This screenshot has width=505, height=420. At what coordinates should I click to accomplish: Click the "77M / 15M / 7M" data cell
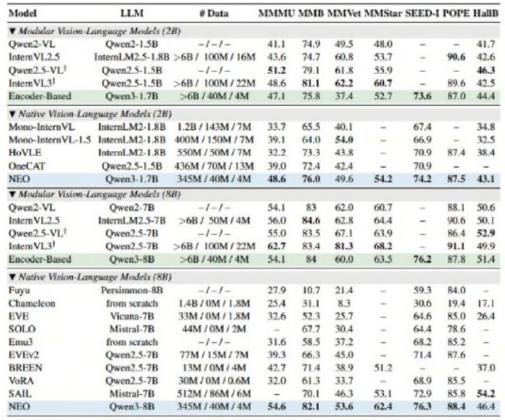coord(214,355)
